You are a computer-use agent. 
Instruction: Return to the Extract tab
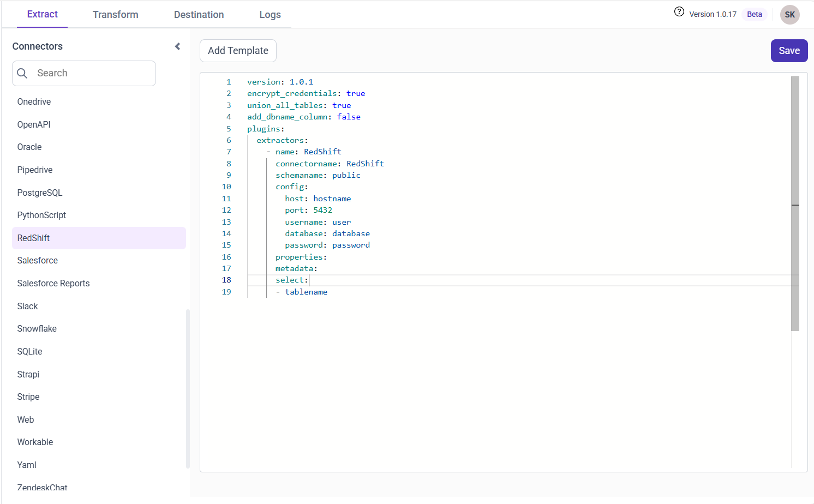click(x=42, y=15)
